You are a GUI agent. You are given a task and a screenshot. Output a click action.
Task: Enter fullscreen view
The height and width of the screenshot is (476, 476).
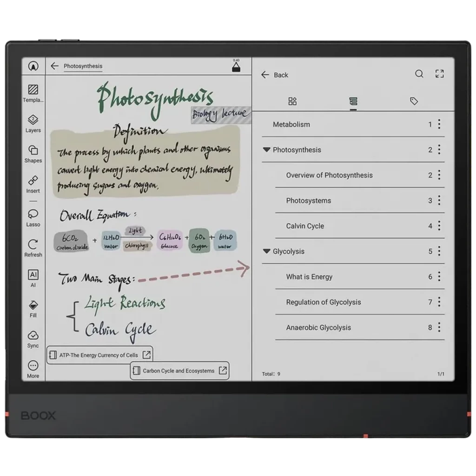coord(439,74)
